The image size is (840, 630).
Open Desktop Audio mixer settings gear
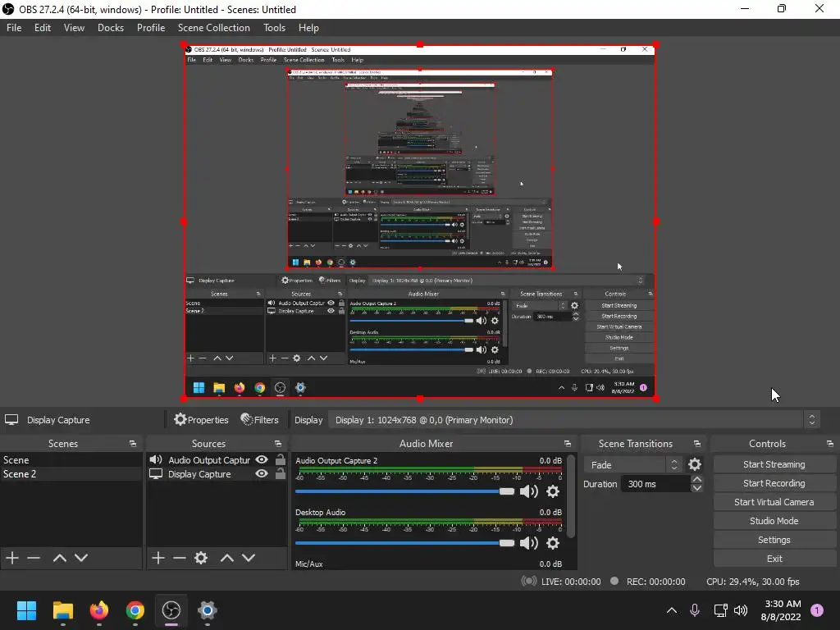click(x=553, y=543)
